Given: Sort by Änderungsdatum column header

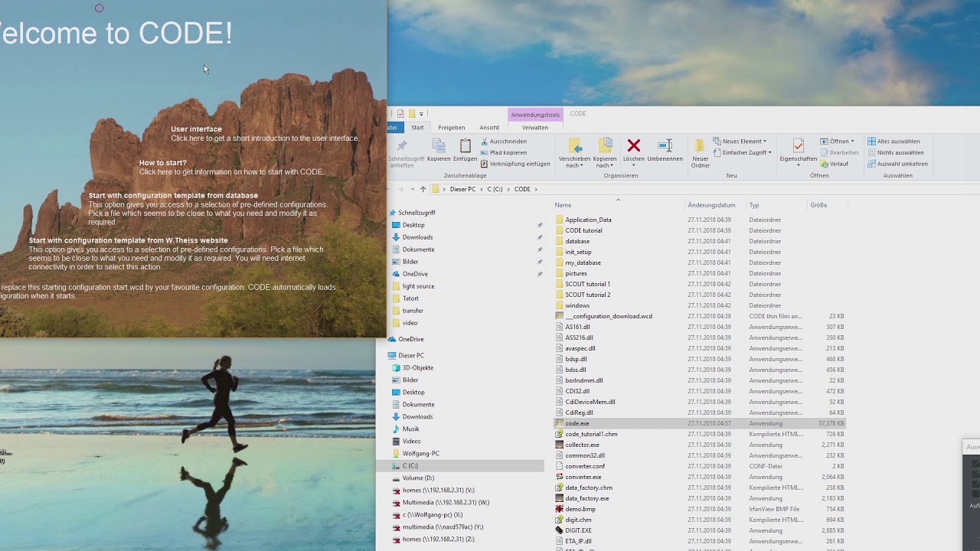Looking at the screenshot, I should coord(711,205).
